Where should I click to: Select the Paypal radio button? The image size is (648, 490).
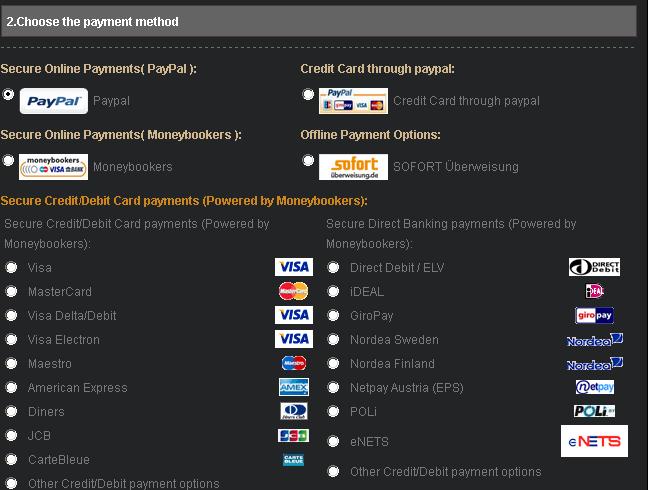8,94
